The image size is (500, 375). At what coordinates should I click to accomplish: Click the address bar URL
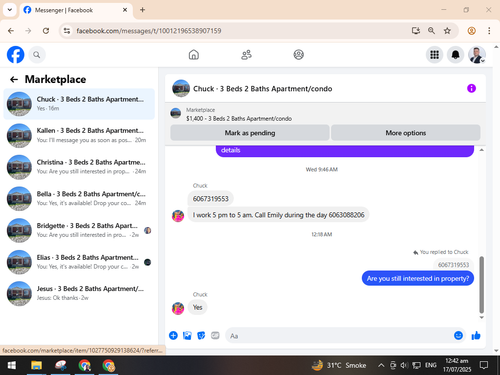149,31
